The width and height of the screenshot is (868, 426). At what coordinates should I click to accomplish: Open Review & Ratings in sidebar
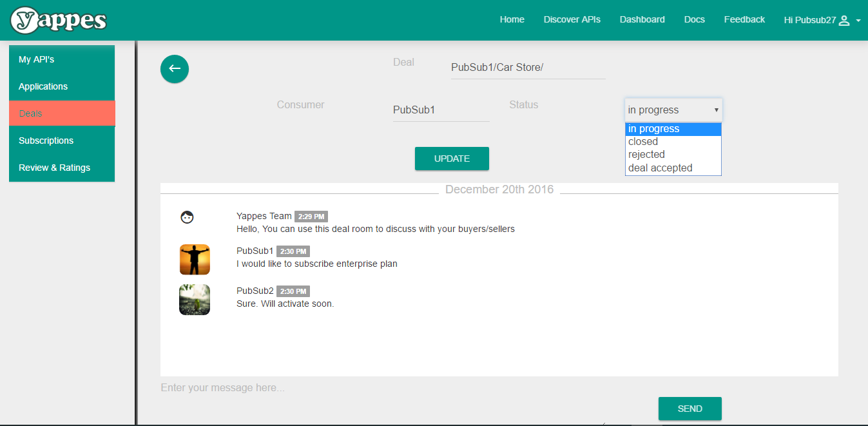point(62,168)
